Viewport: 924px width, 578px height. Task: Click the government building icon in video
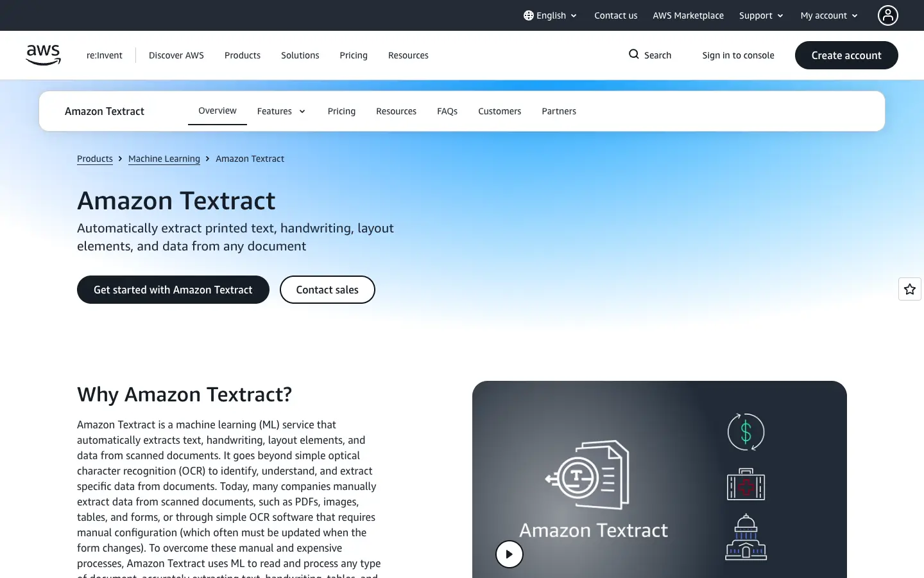pyautogui.click(x=746, y=537)
